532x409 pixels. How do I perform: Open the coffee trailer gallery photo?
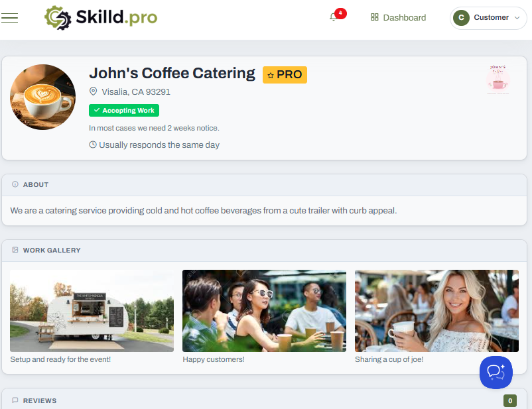click(x=92, y=311)
